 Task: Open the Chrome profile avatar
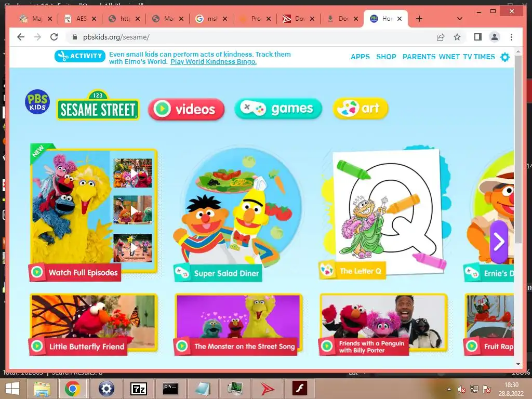coord(495,37)
